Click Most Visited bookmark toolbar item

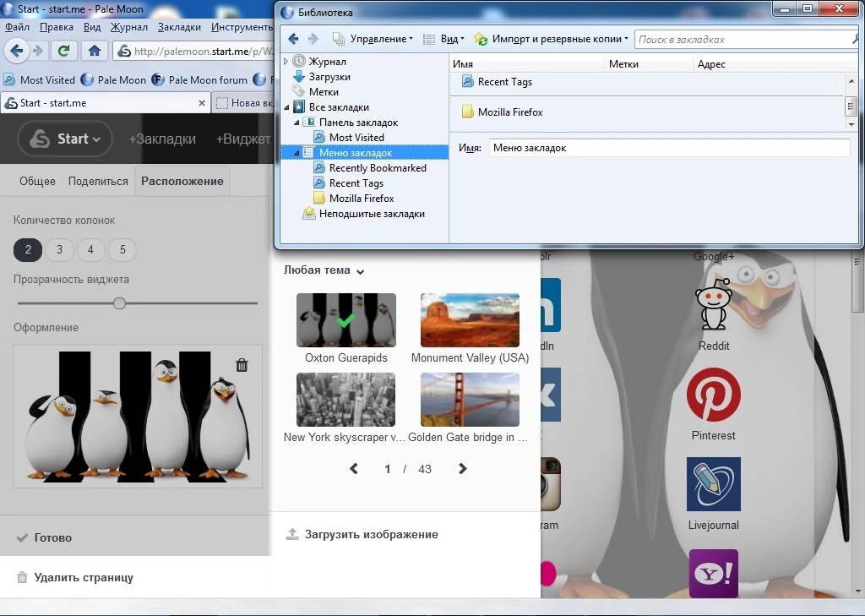point(39,80)
